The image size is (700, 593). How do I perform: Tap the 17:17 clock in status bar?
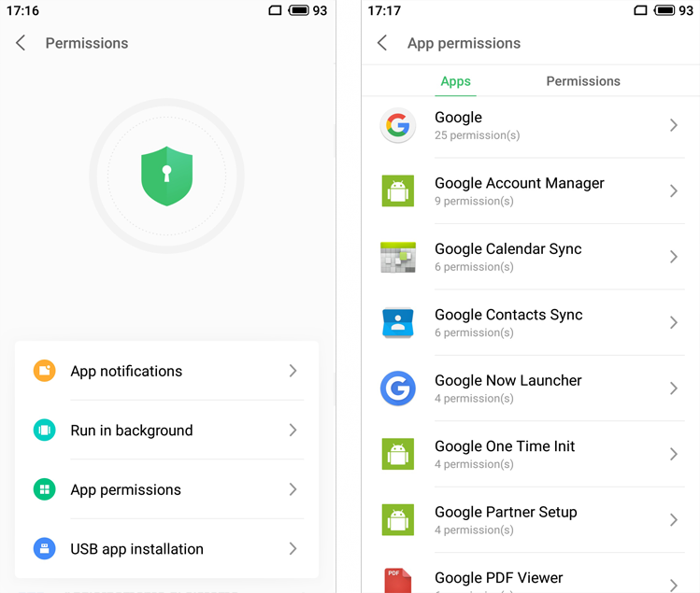pyautogui.click(x=384, y=10)
